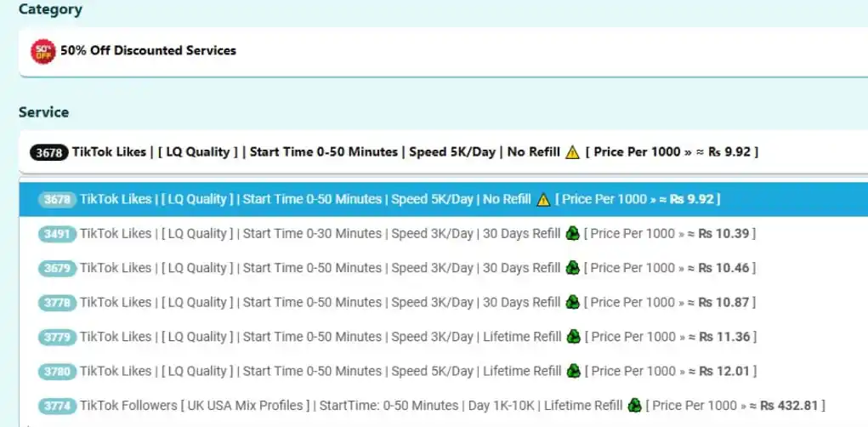The height and width of the screenshot is (427, 868).
Task: Click the 3780 service ID badge
Action: 57,372
